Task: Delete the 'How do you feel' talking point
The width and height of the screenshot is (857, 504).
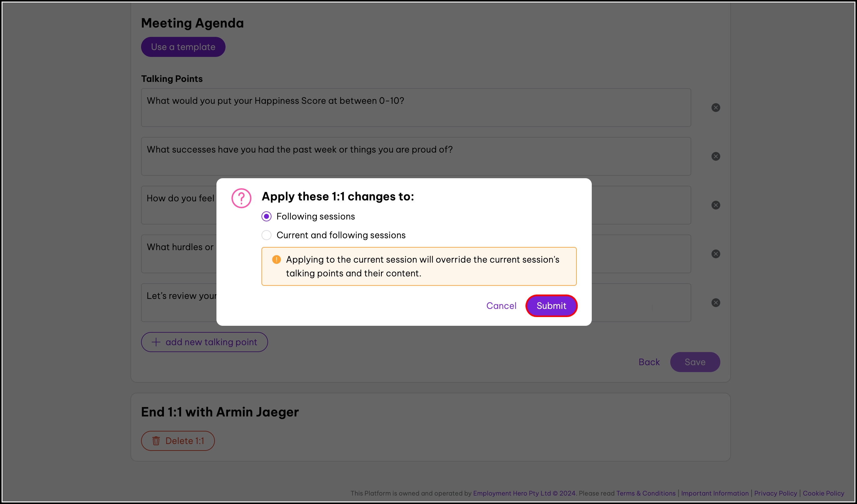Action: point(716,205)
